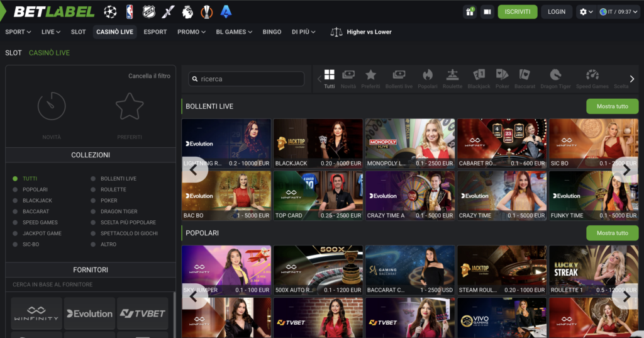Click Cancella il filtro link

click(x=149, y=76)
